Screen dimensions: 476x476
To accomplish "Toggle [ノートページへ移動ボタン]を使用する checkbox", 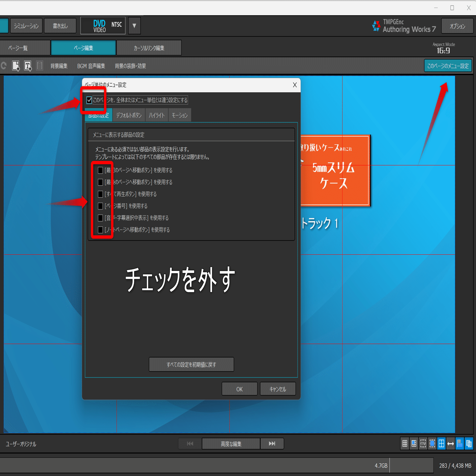I will click(100, 230).
